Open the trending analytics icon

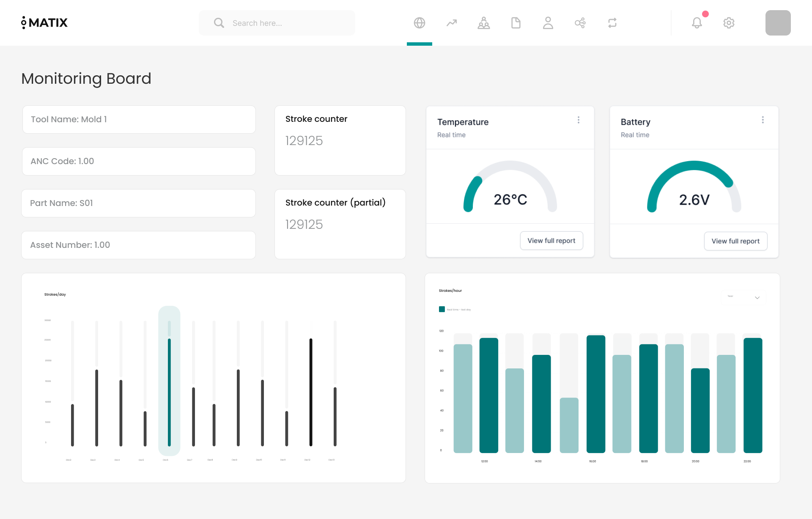(451, 23)
